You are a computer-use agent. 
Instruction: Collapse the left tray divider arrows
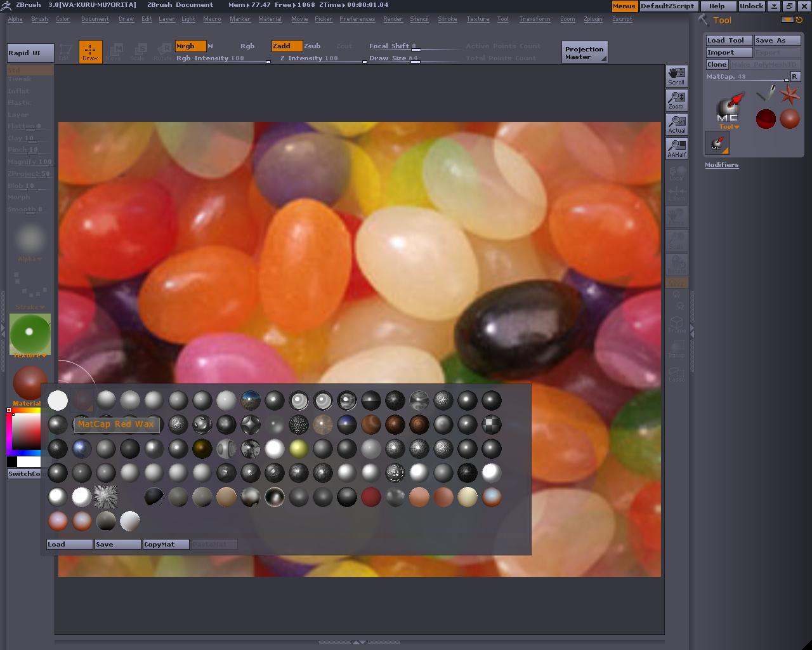(3, 331)
